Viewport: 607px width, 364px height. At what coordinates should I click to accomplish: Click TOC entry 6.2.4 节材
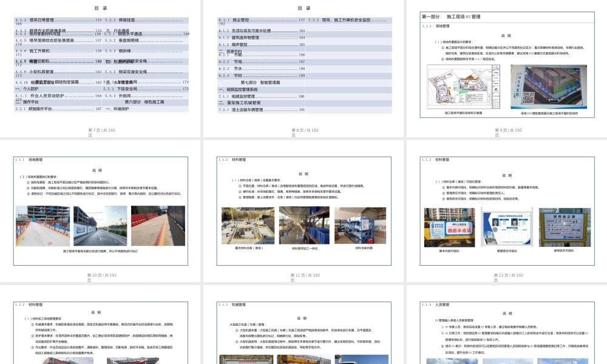(x=261, y=76)
